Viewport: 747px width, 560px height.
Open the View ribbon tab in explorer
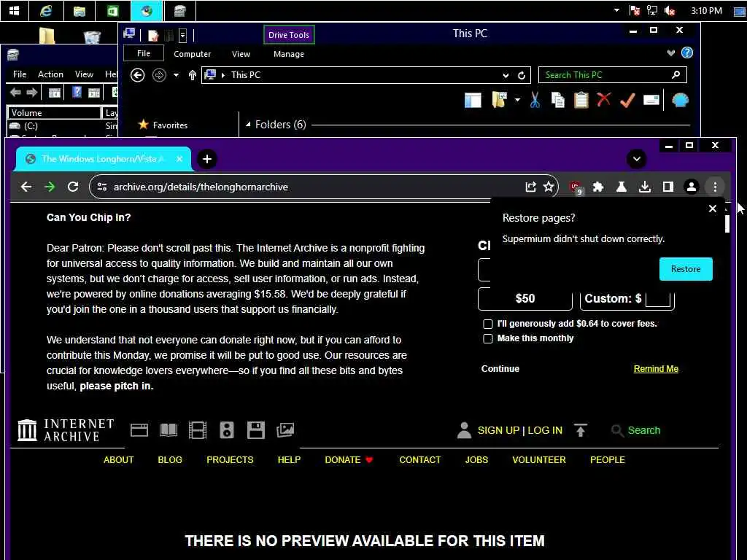[x=241, y=54]
